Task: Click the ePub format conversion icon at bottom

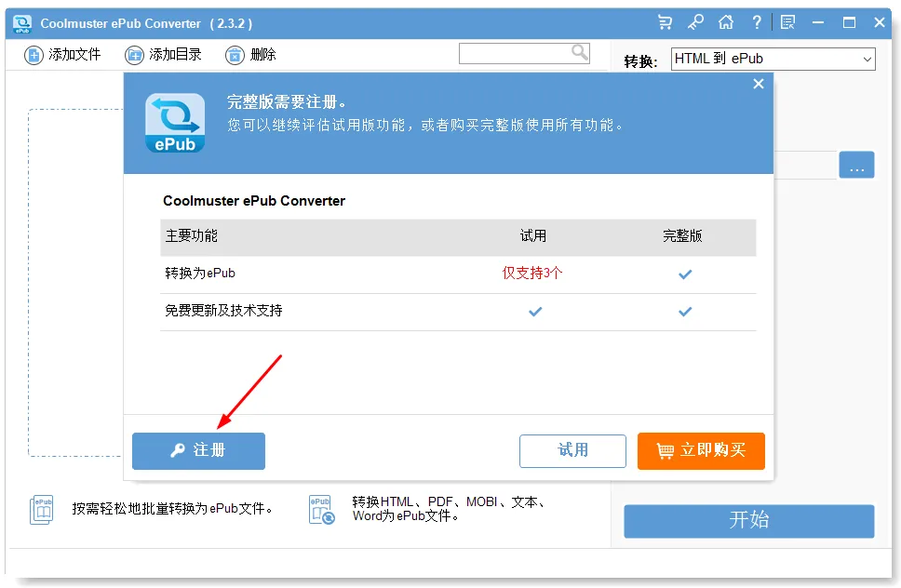Action: point(321,510)
